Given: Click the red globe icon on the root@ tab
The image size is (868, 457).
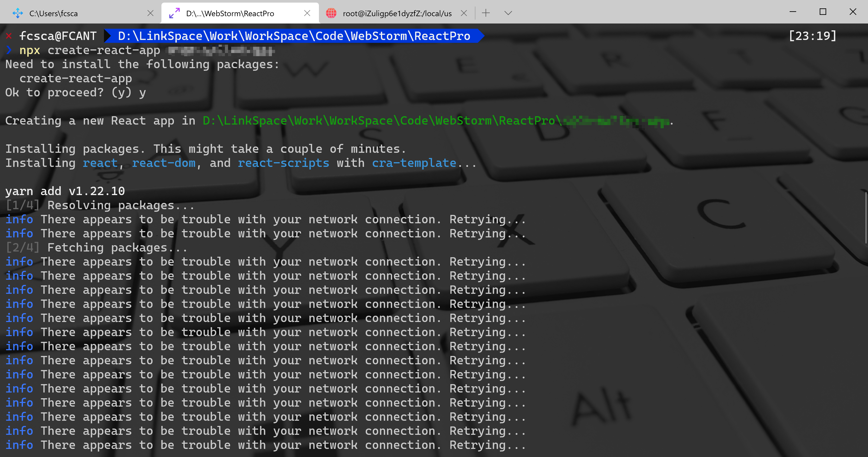Looking at the screenshot, I should (331, 13).
